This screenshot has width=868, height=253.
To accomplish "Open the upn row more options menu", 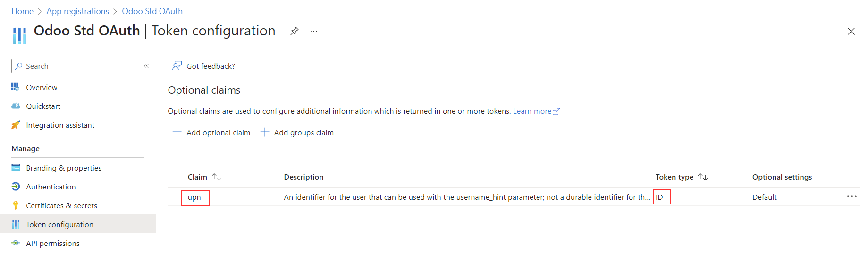I will click(x=851, y=196).
